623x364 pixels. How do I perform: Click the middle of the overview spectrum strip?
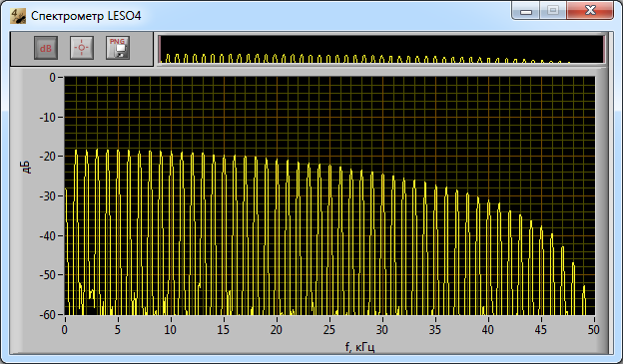click(381, 49)
